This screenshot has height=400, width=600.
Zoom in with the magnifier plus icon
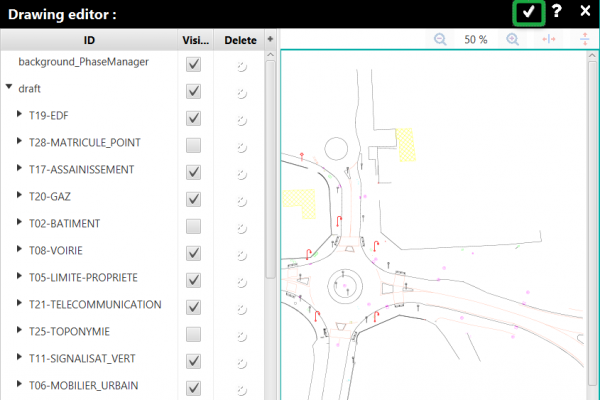pos(512,39)
